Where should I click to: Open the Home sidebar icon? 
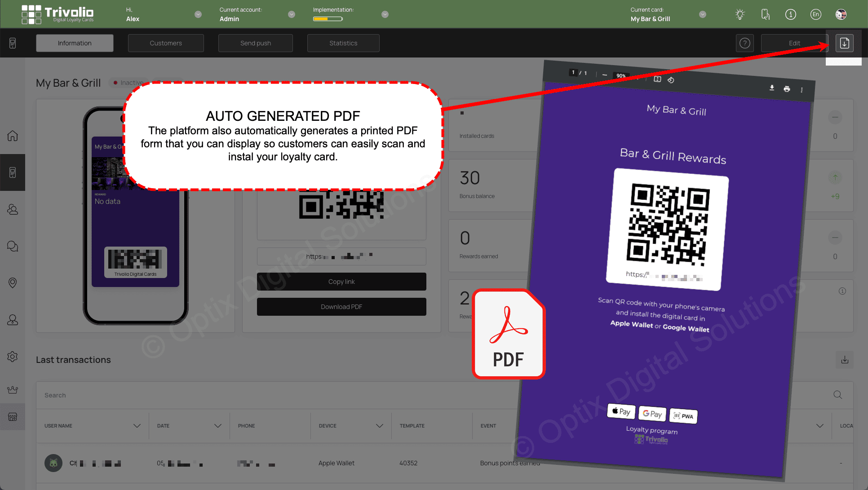[13, 136]
